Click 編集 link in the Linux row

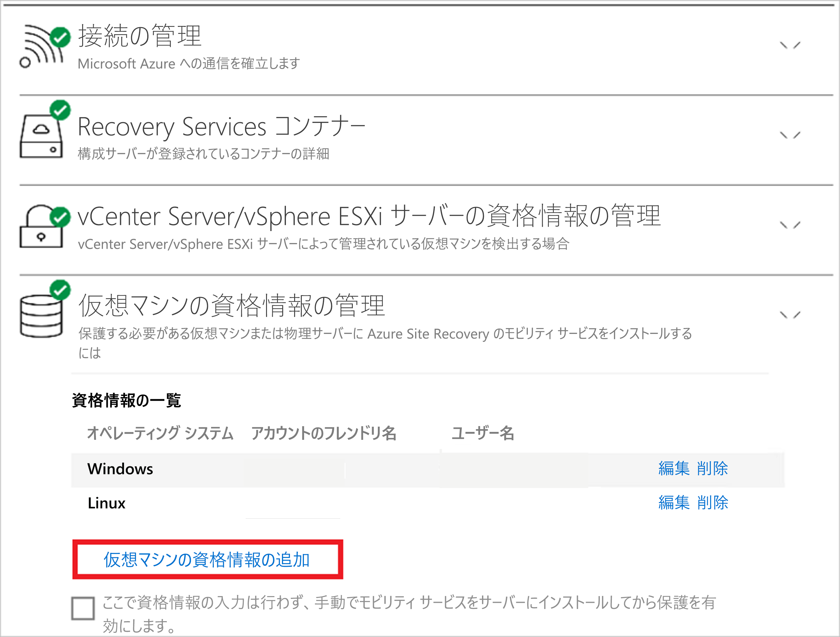(674, 503)
